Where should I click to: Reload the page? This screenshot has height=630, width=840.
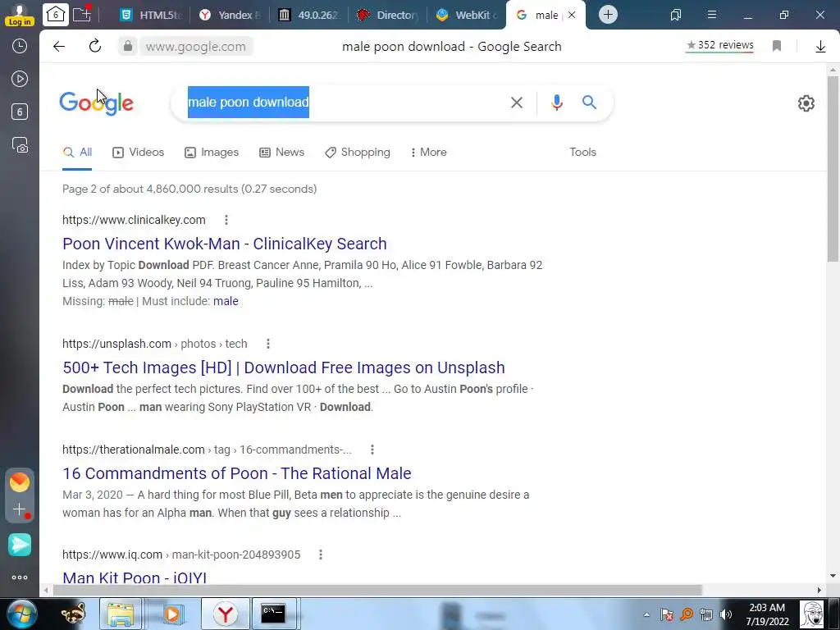click(x=95, y=46)
